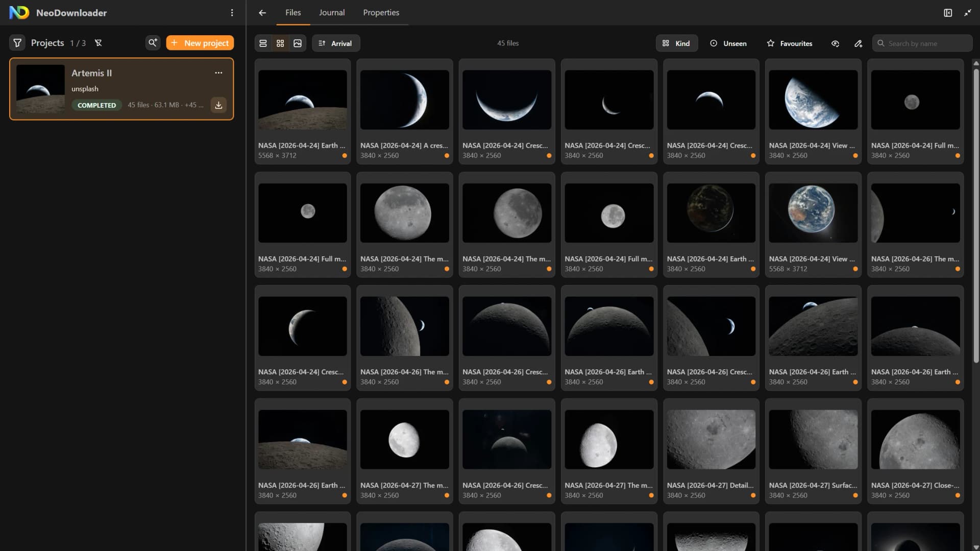Viewport: 980px width, 551px height.
Task: Create a New project
Action: [200, 43]
